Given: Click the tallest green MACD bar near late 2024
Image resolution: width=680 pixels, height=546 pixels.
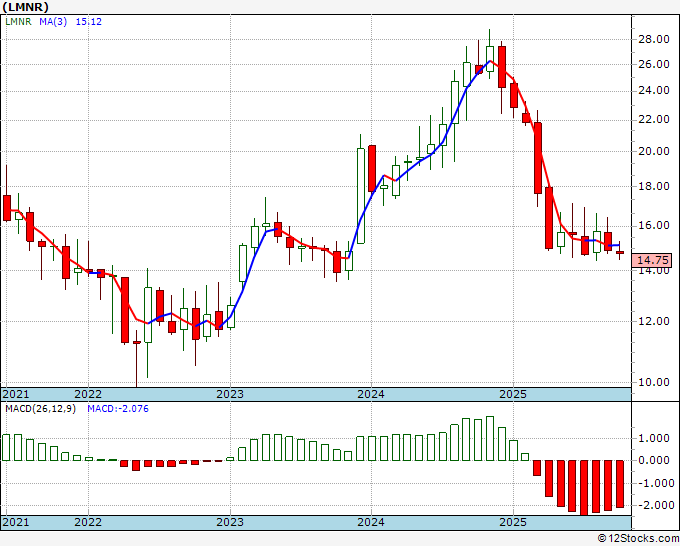Looking at the screenshot, I should (490, 438).
